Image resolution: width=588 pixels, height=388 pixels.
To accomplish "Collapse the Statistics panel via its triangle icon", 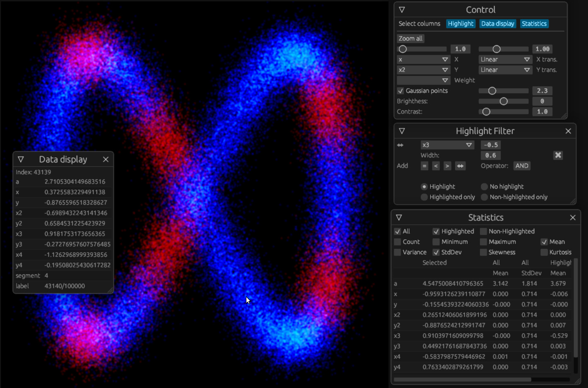I will click(399, 217).
